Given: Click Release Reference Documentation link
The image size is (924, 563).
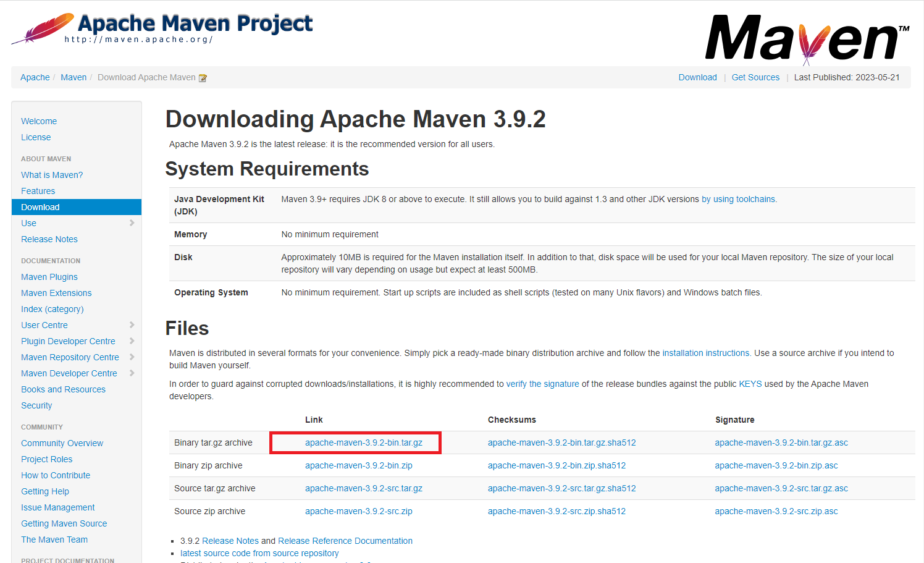Looking at the screenshot, I should (345, 541).
